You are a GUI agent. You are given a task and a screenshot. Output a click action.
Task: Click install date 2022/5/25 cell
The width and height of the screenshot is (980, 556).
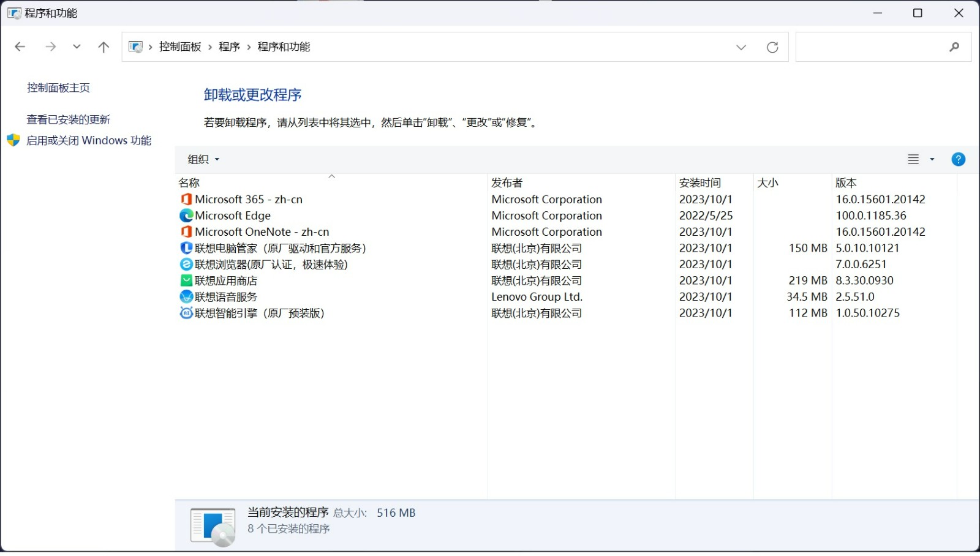pos(706,216)
